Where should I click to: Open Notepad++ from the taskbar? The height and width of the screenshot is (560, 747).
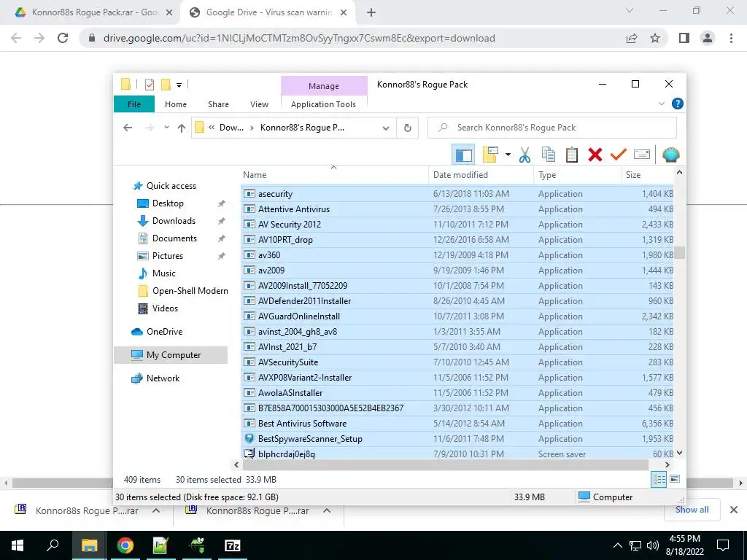pos(160,545)
